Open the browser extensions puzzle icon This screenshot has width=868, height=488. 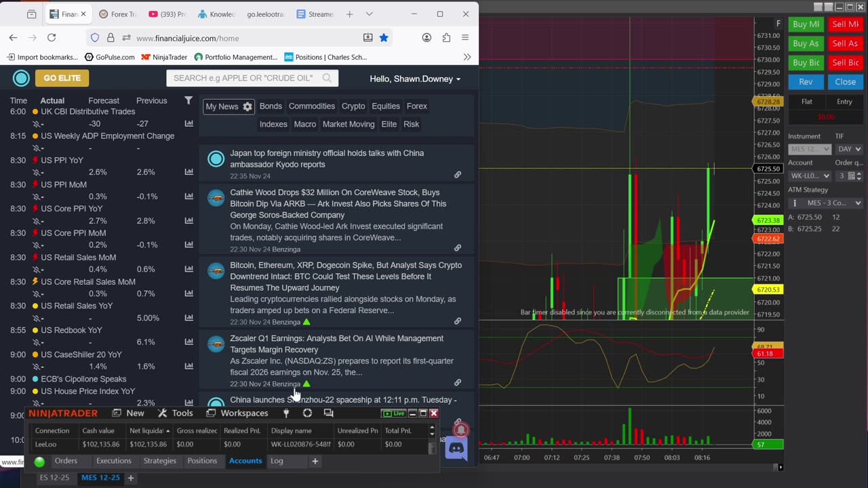(446, 38)
